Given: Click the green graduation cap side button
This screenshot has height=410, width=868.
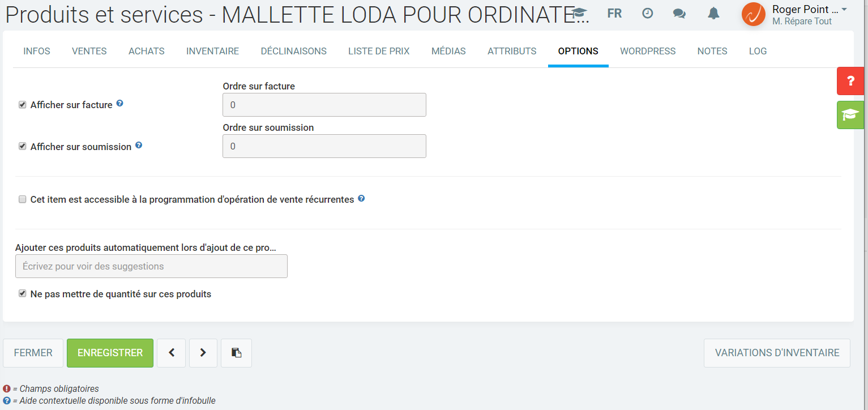Looking at the screenshot, I should click(x=850, y=115).
